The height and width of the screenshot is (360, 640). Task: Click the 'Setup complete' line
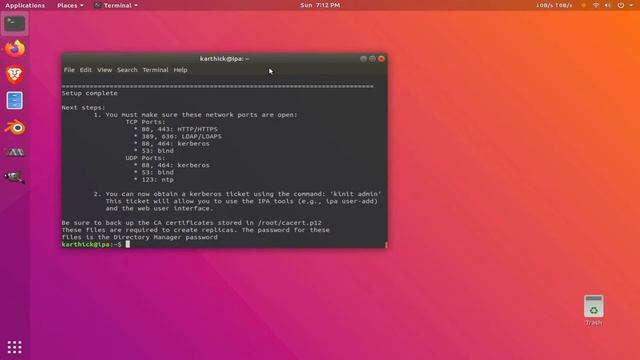tap(90, 93)
